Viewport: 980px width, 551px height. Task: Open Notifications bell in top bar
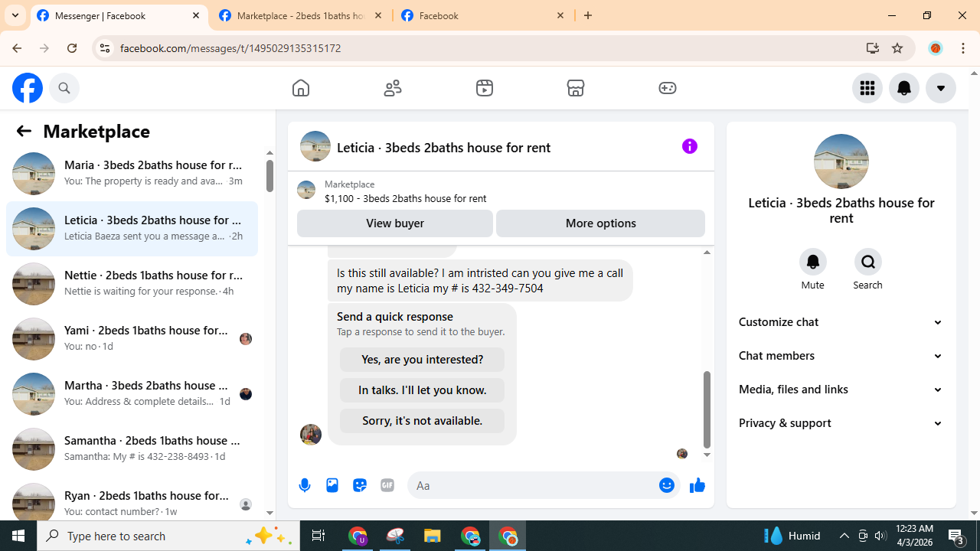(904, 88)
